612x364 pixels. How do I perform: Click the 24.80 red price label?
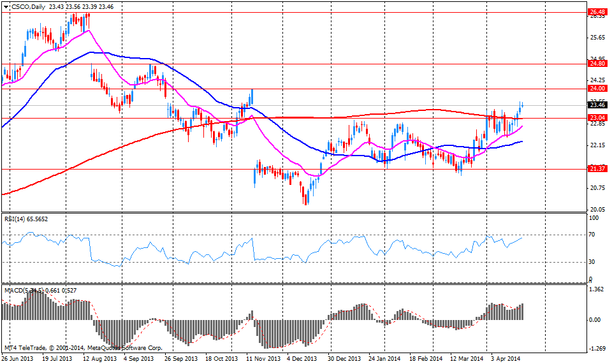[x=597, y=64]
